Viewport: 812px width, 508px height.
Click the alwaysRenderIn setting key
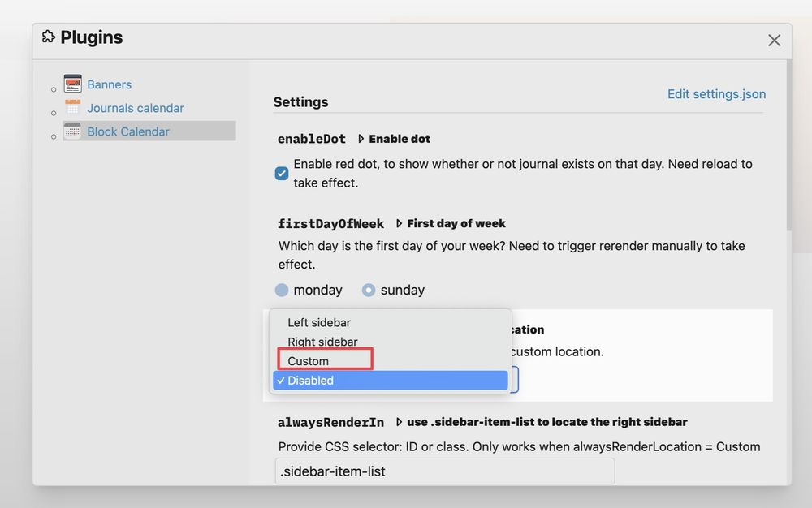330,422
